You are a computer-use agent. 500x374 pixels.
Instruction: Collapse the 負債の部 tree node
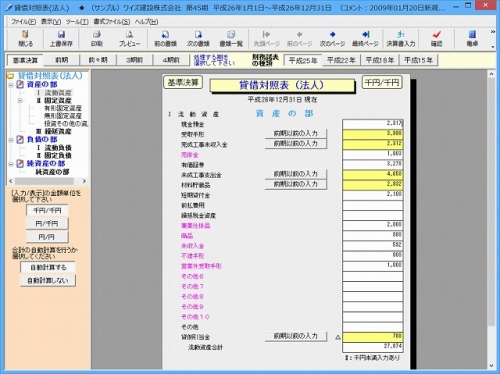11,140
